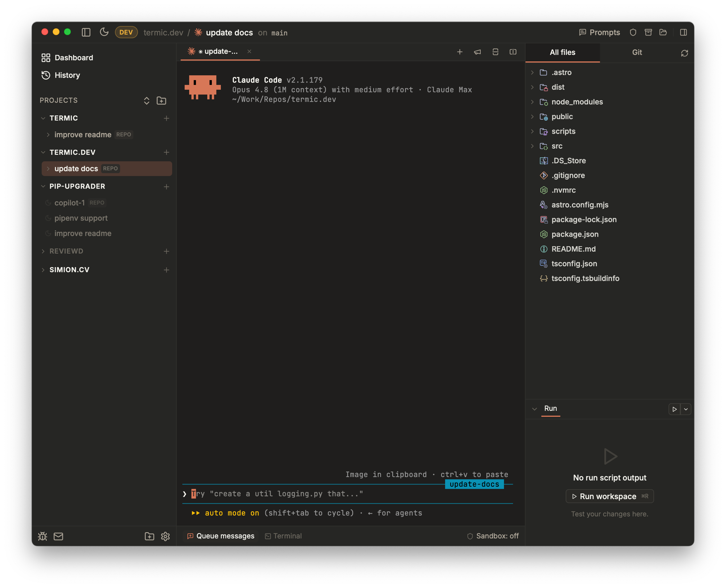Expand the REVIEWD project group
The height and width of the screenshot is (588, 726).
pos(43,251)
